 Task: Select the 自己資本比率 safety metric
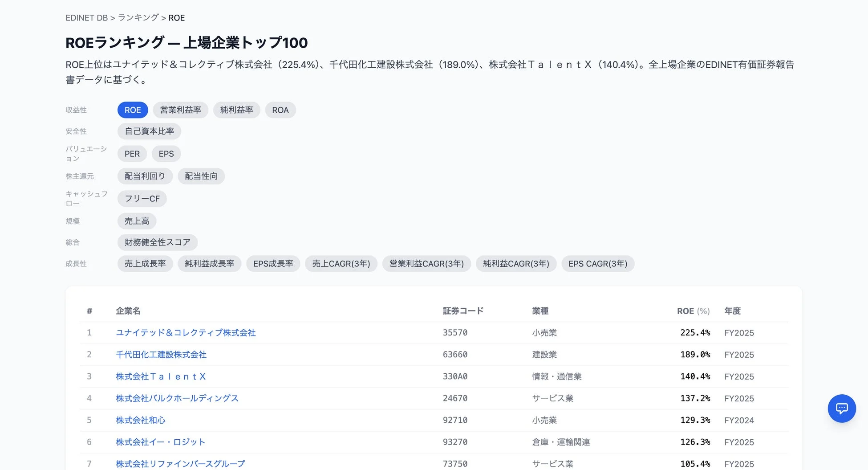pyautogui.click(x=149, y=131)
